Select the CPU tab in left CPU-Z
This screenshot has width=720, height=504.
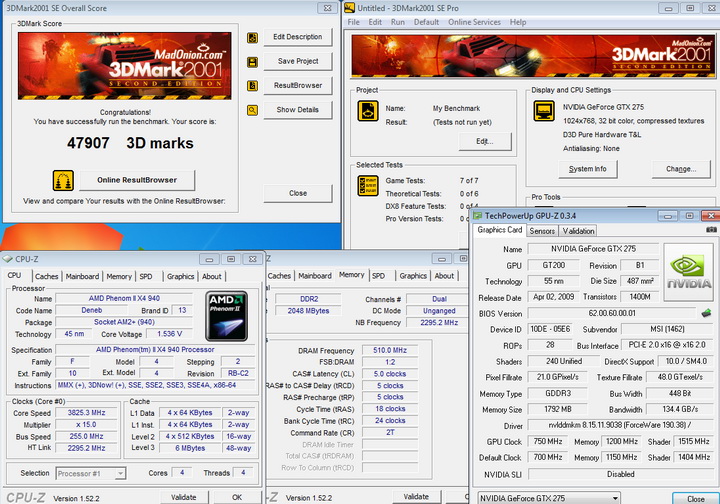tap(15, 275)
